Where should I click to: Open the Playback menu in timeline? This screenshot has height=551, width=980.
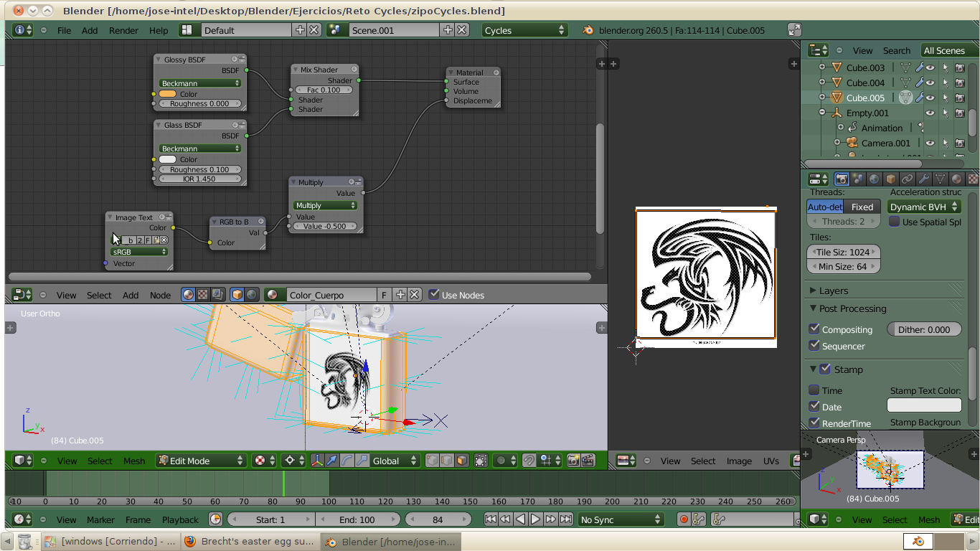tap(180, 519)
